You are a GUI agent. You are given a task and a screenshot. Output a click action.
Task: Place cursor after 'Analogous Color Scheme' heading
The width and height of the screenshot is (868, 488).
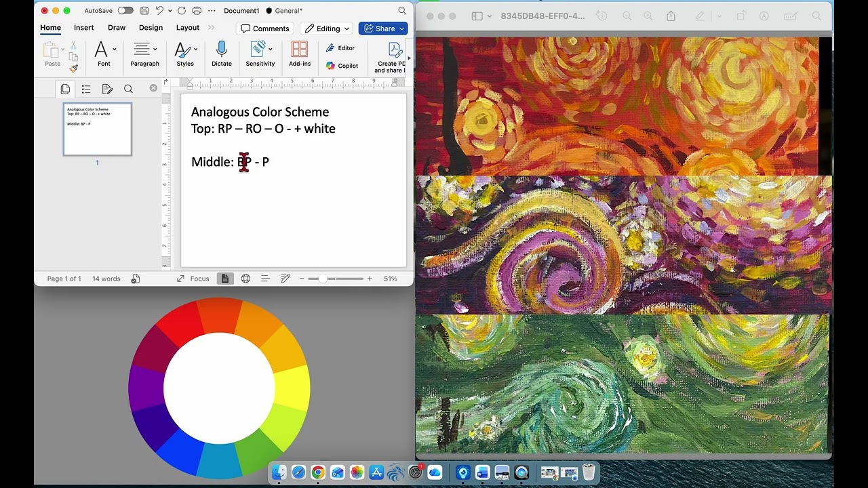tap(330, 112)
